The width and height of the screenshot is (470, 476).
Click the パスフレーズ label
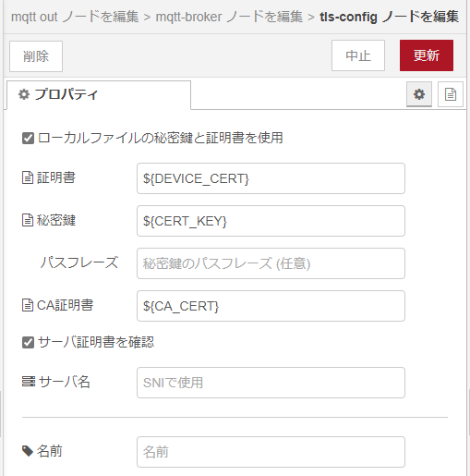tap(79, 262)
